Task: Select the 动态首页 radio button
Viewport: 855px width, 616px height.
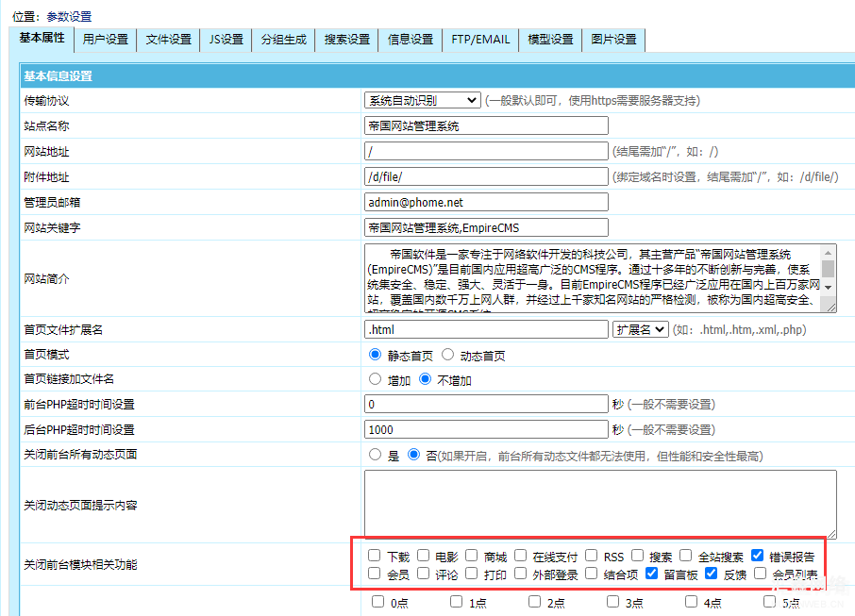Action: (x=448, y=356)
